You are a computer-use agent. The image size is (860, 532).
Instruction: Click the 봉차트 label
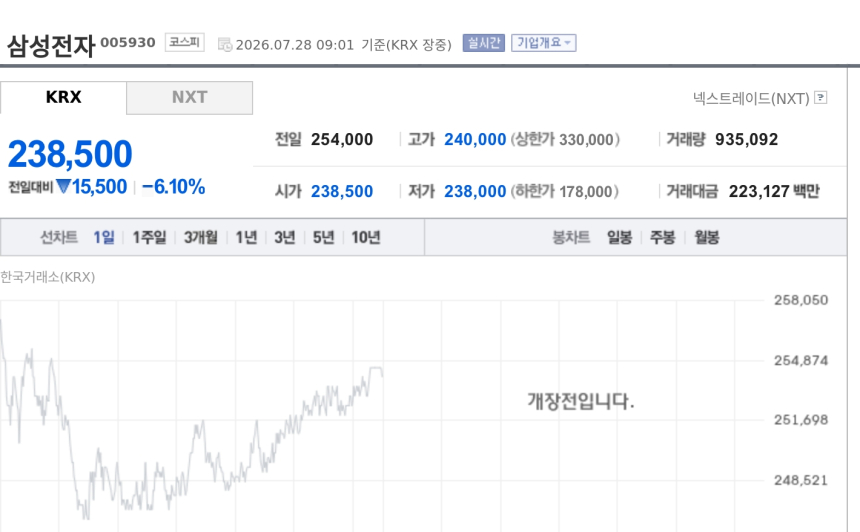coord(571,237)
